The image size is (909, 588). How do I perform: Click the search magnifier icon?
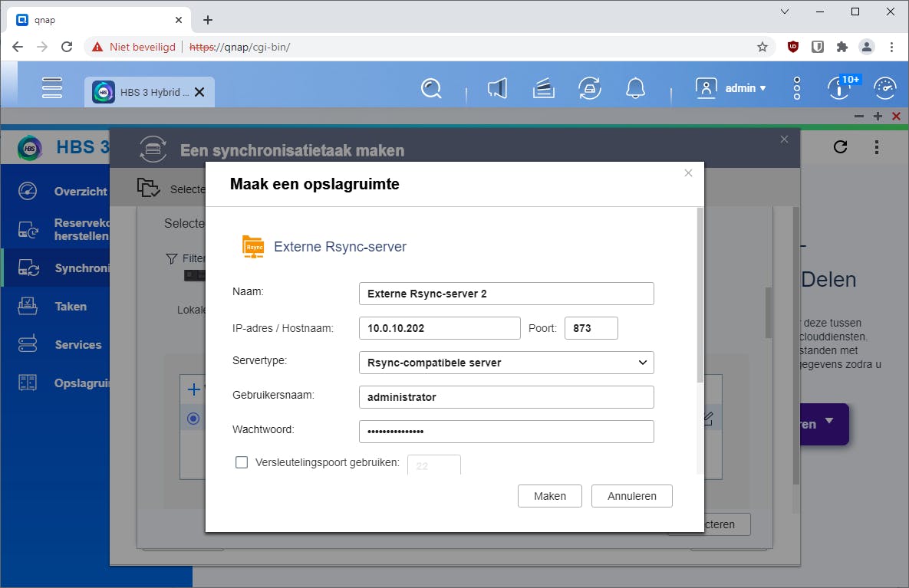[431, 88]
